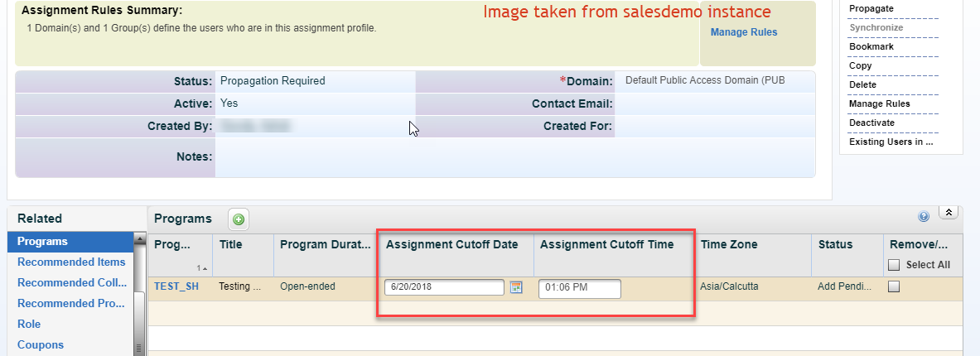Check the remove box for TEST_SH row

(x=894, y=286)
